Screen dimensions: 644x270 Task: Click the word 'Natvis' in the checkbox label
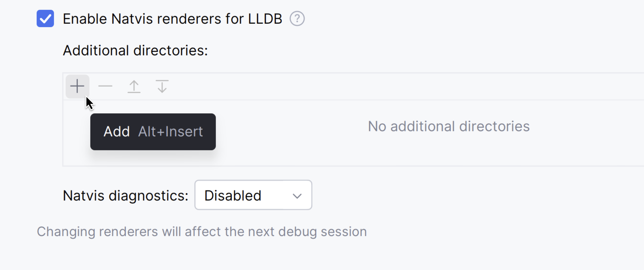pyautogui.click(x=132, y=19)
